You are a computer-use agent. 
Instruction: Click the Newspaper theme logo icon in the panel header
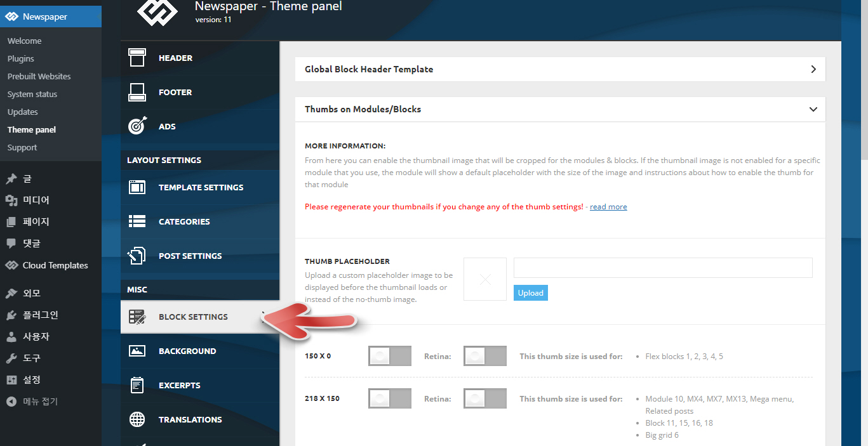click(x=157, y=13)
